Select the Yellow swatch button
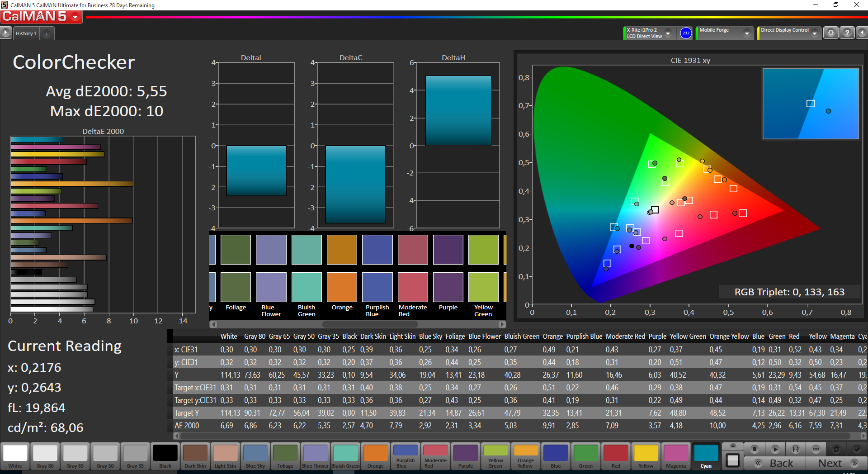Viewport: 868px width, 474px height. [646, 456]
